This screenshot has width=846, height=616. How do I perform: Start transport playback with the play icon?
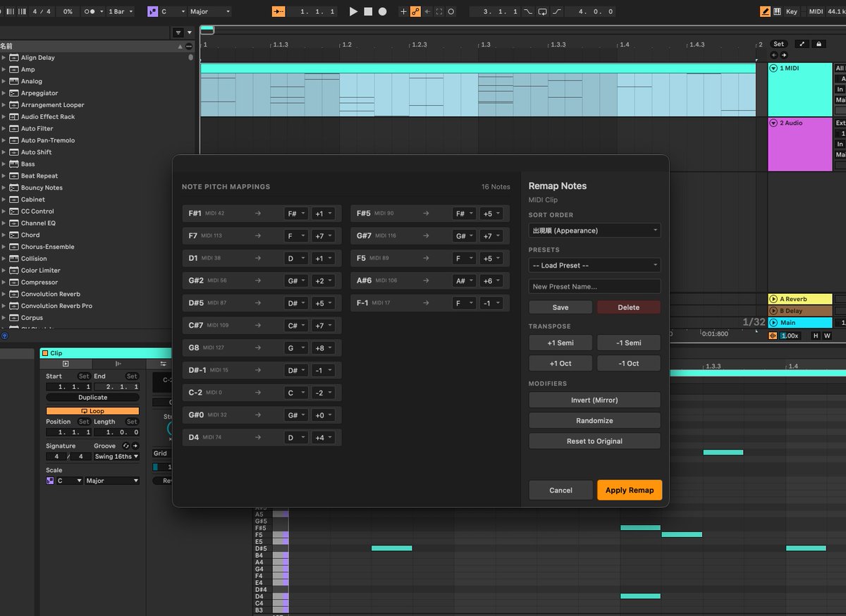click(354, 11)
